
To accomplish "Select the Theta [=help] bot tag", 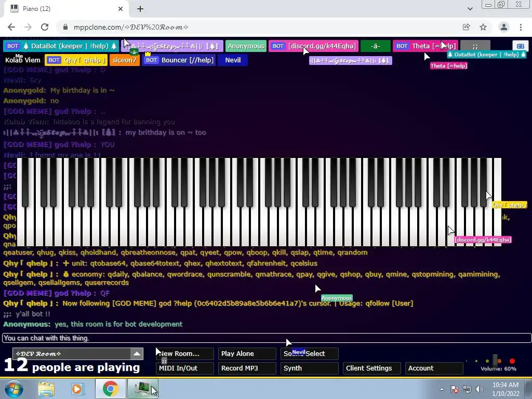I will click(x=426, y=46).
